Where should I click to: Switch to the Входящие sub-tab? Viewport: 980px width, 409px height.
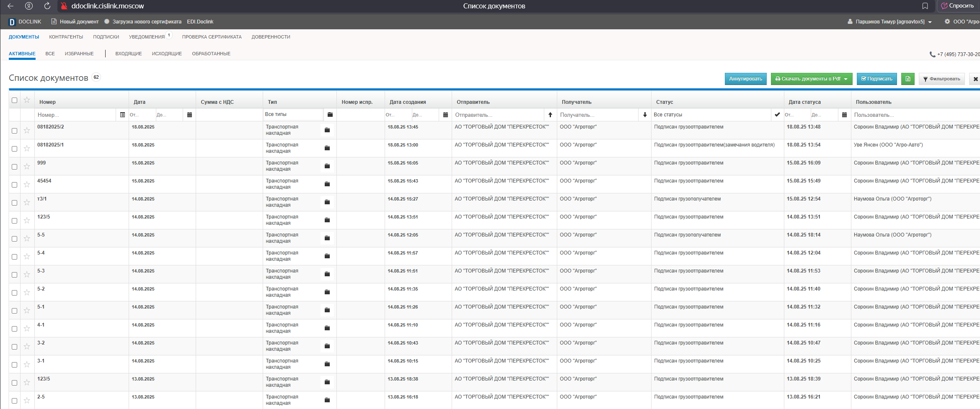pos(129,54)
